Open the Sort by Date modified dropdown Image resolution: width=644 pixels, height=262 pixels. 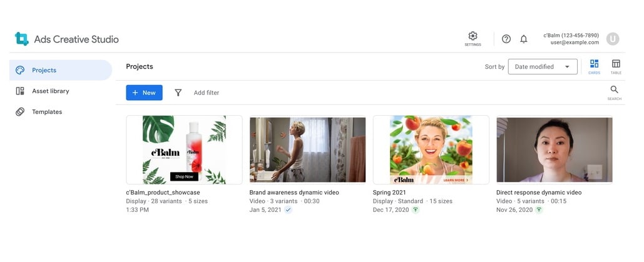(543, 66)
